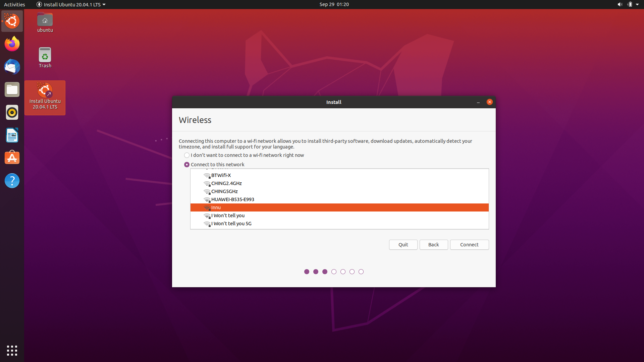This screenshot has height=362, width=644.
Task: Select 'I don't want to connect to a wi-fi network right now' radio button
Action: 186,155
